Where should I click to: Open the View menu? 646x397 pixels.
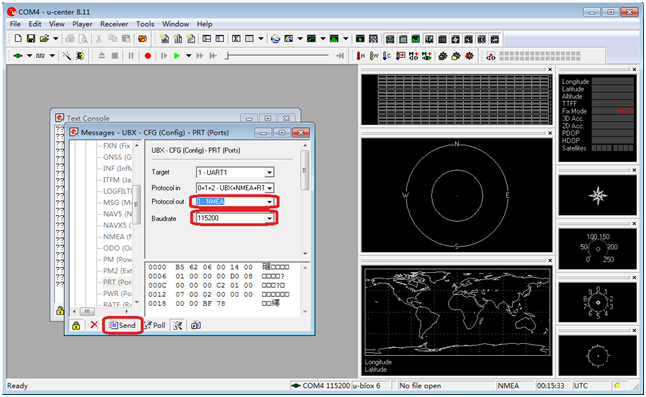[57, 24]
